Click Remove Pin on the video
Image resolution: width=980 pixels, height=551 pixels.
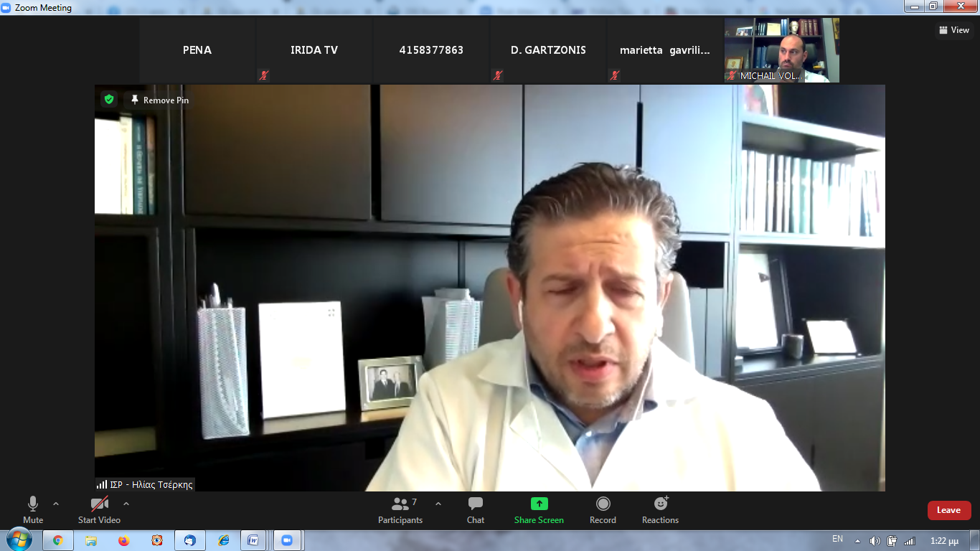[x=159, y=100]
